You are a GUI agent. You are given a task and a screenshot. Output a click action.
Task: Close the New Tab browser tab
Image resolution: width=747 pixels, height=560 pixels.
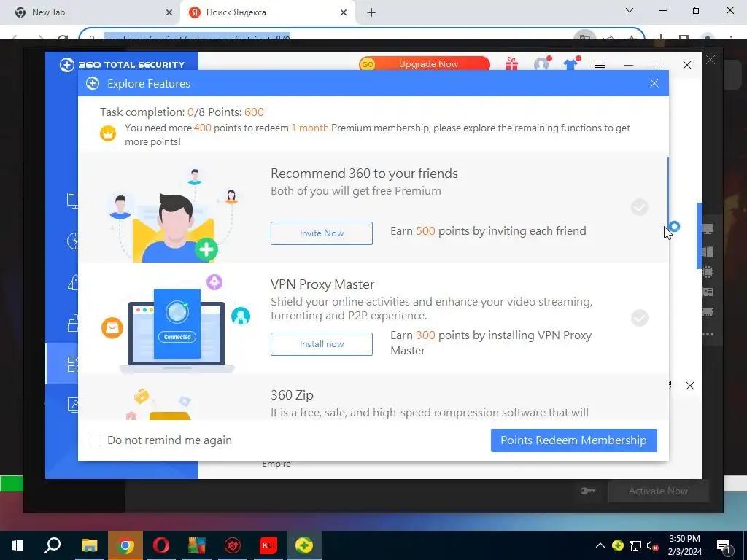pyautogui.click(x=169, y=12)
